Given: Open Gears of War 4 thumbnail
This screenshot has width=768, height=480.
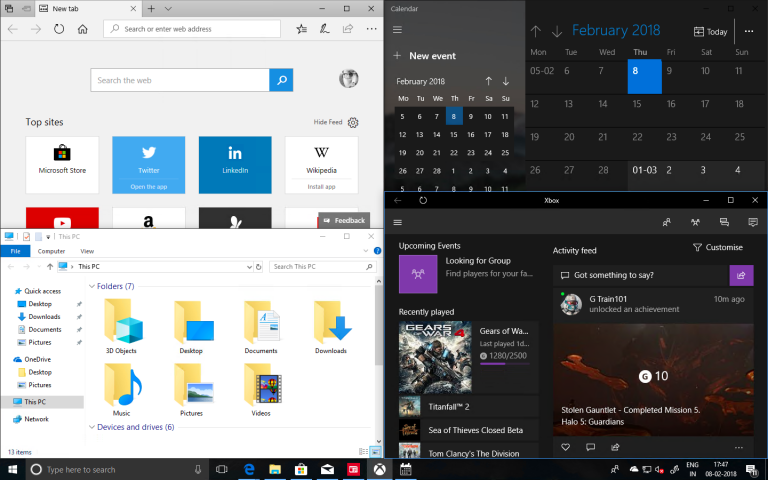Looking at the screenshot, I should point(435,358).
